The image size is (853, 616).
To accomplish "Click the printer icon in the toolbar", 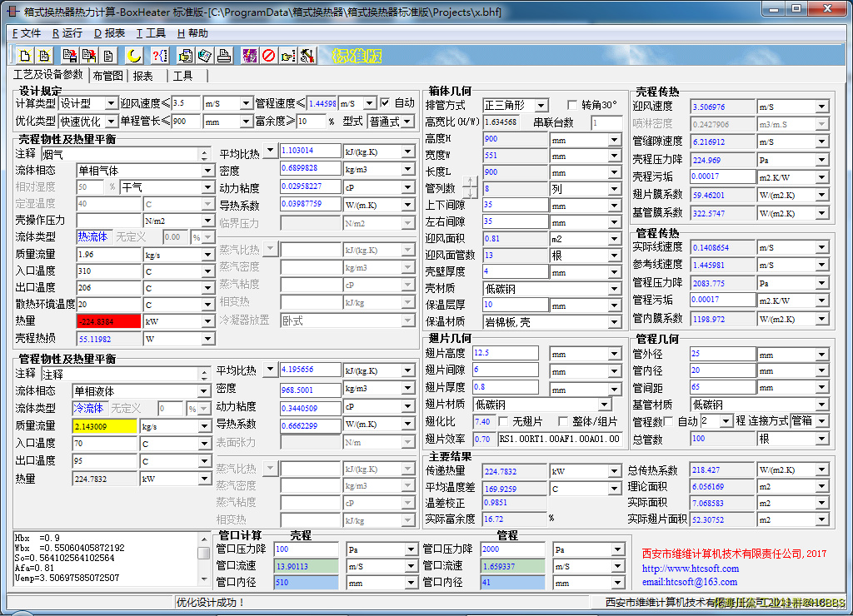I will pos(224,56).
